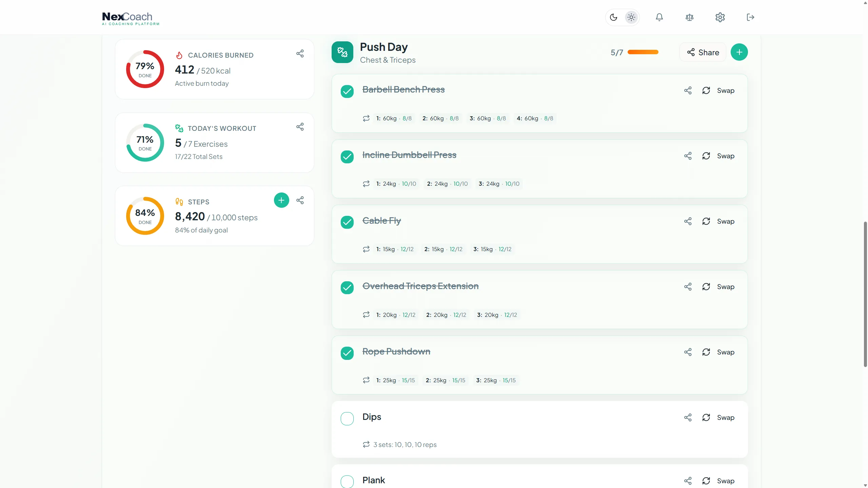Swap Incline Dumbbell Press exercise
This screenshot has width=868, height=488.
[x=718, y=156]
